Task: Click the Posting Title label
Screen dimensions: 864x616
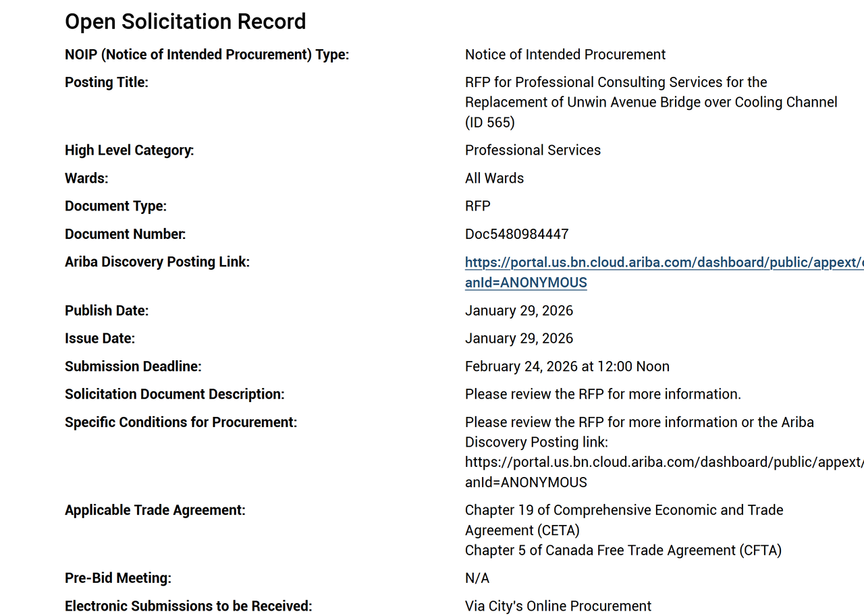Action: click(106, 82)
